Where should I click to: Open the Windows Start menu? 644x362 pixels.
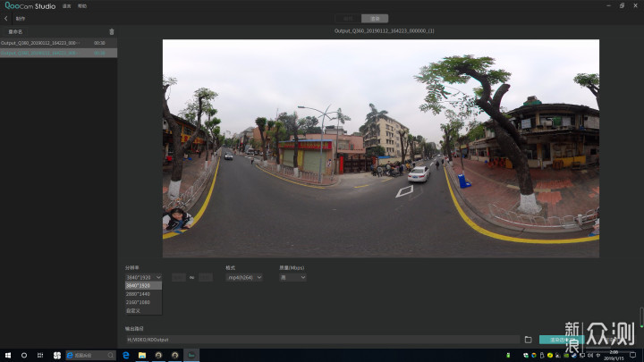7,355
